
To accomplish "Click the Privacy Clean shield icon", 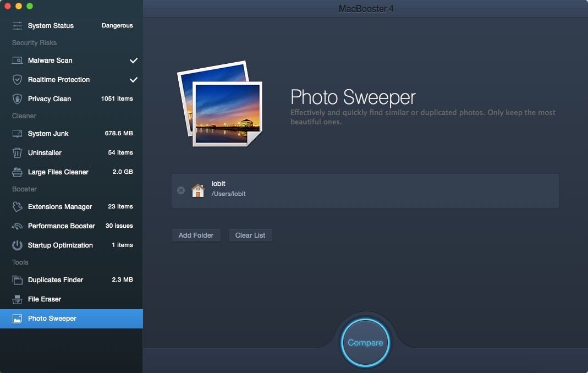I will pos(17,98).
